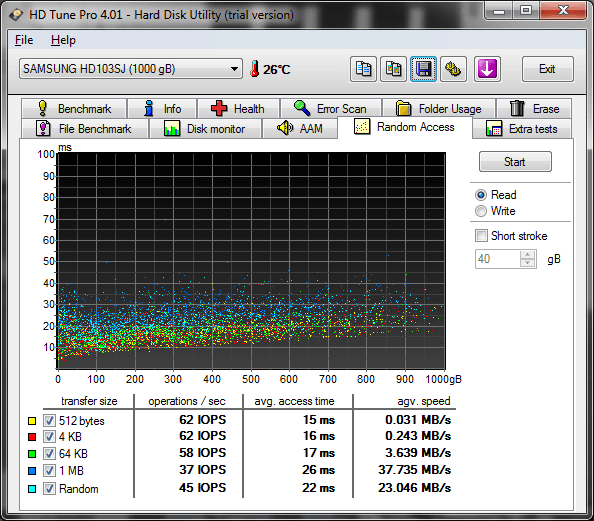
Task: Open the Health tab with red cross
Action: (238, 109)
